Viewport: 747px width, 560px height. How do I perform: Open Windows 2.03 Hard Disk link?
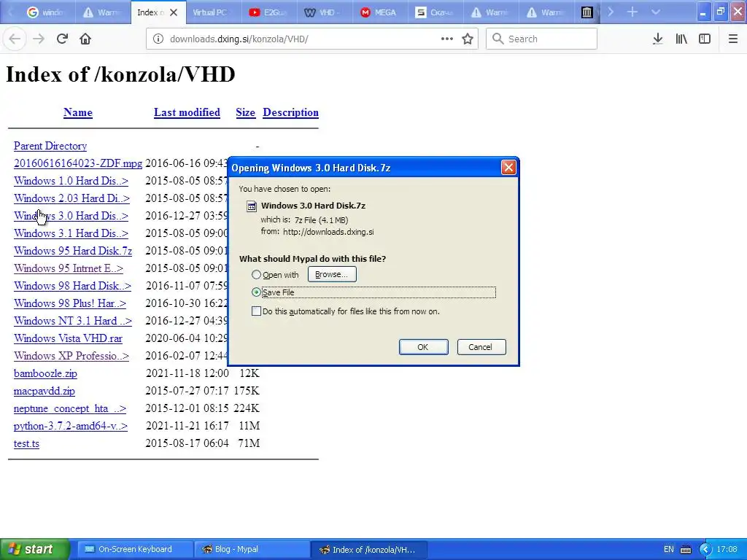(x=71, y=198)
